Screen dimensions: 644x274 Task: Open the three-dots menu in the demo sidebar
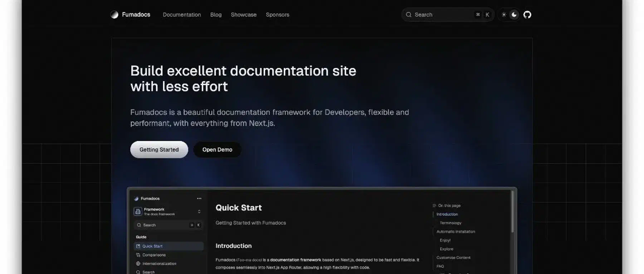click(x=199, y=198)
